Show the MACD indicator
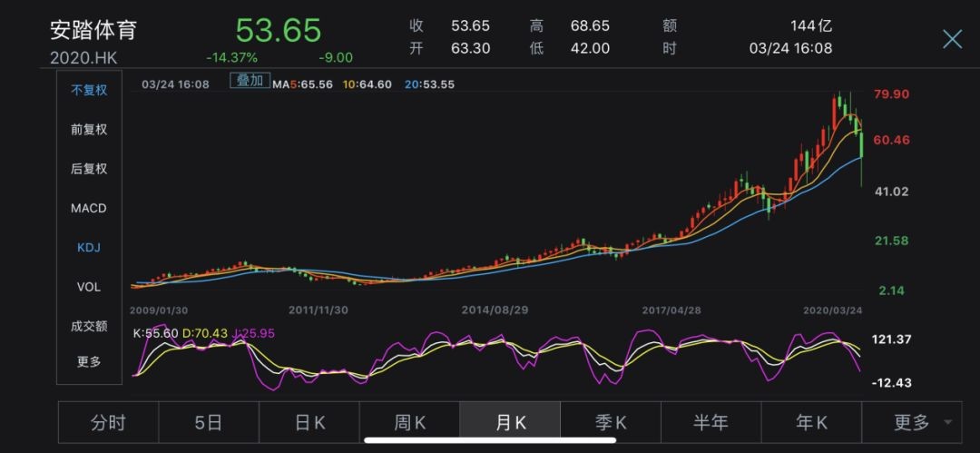980x453 pixels. point(89,209)
